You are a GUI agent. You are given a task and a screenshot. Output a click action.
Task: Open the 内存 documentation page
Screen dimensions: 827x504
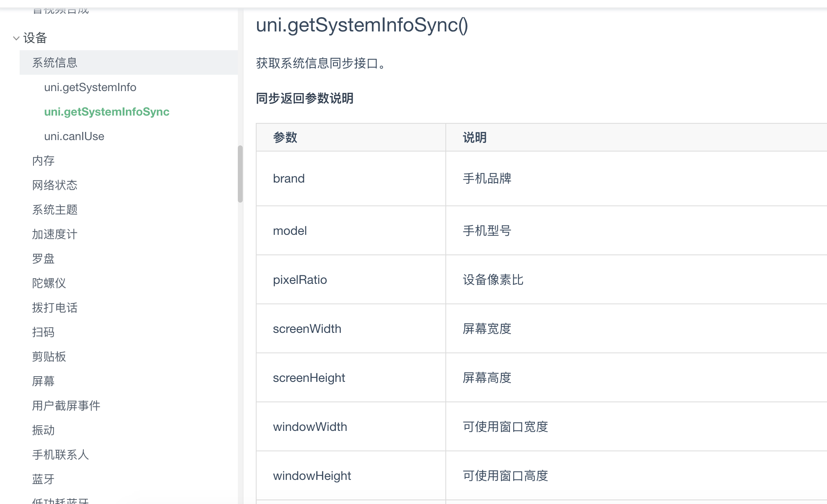43,161
